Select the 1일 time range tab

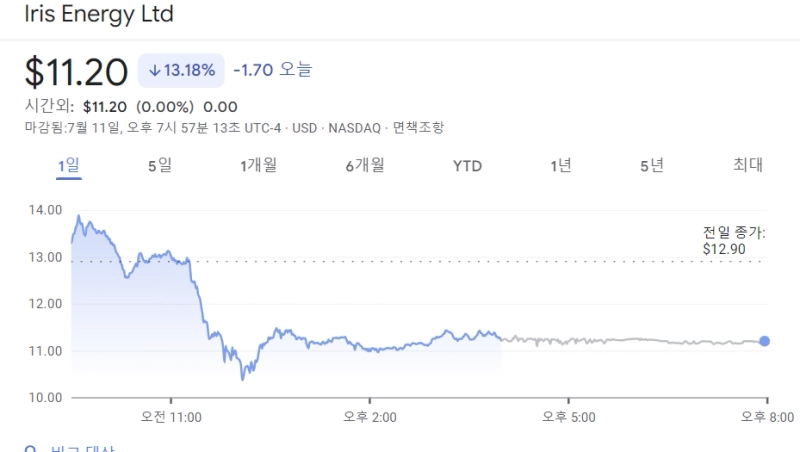coord(69,166)
